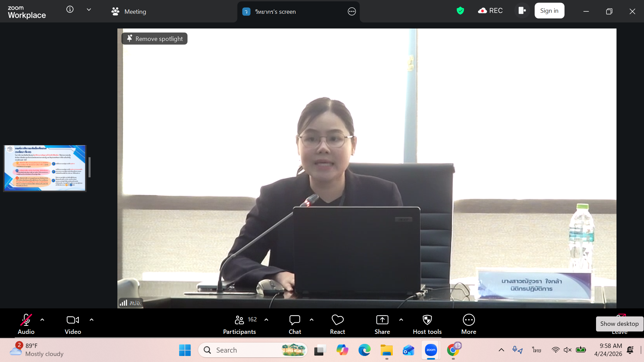Image resolution: width=644 pixels, height=362 pixels.
Task: Open the Chat panel icon
Action: pyautogui.click(x=294, y=320)
